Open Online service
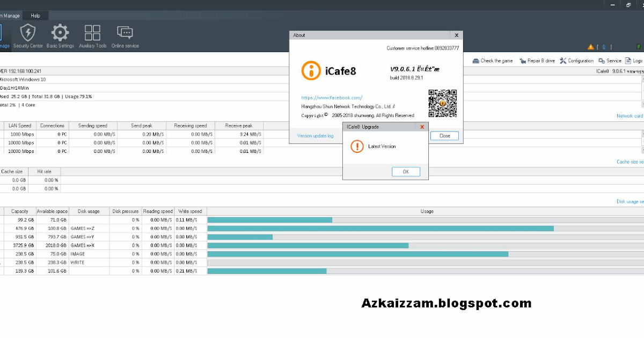The image size is (644, 338). pos(125,35)
